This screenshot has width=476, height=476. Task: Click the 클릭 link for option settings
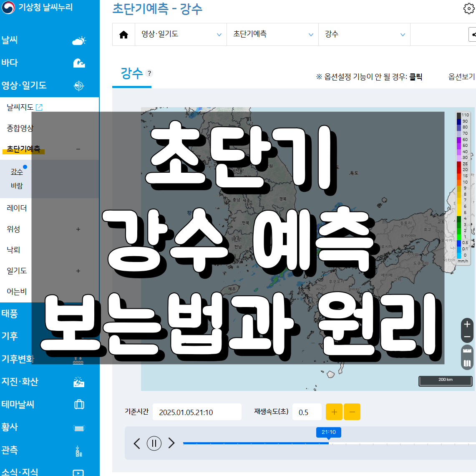coord(416,77)
